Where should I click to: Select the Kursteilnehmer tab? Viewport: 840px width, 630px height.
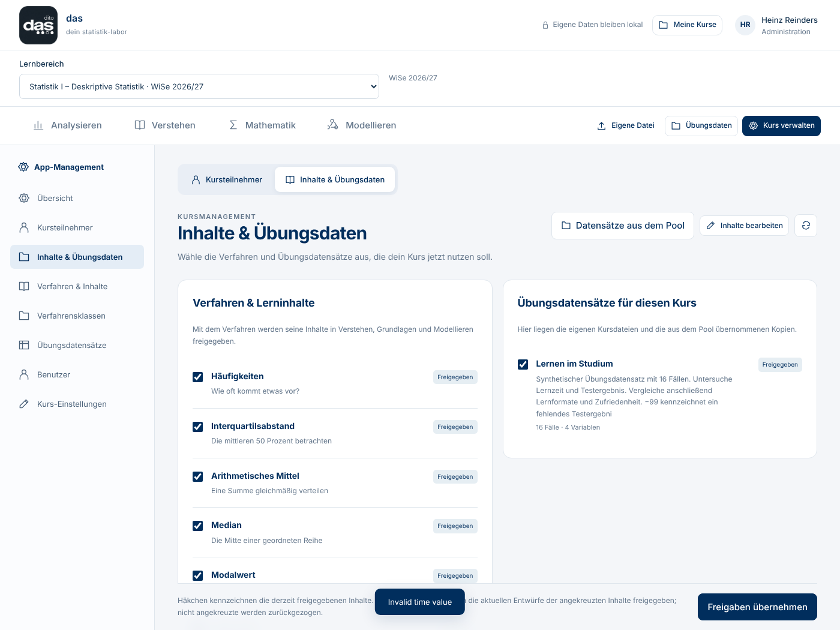click(x=227, y=179)
